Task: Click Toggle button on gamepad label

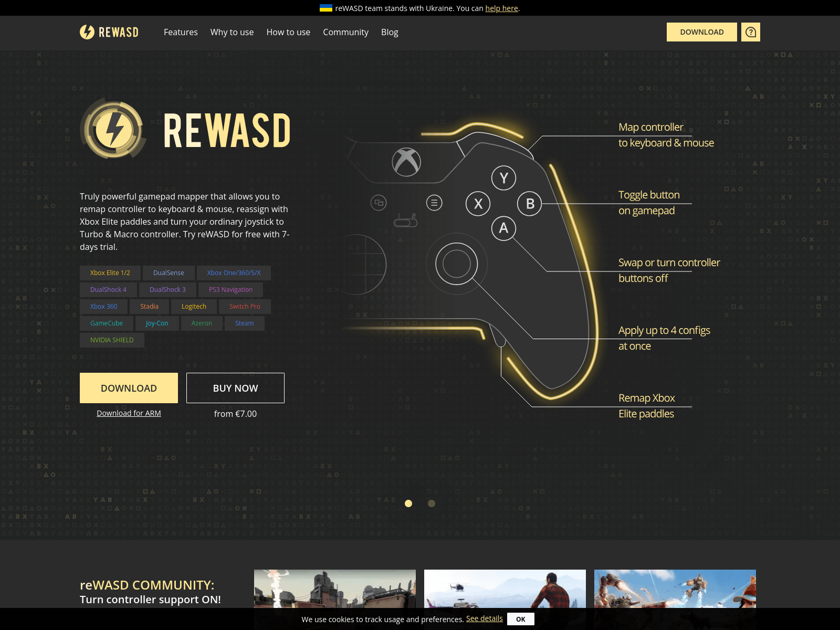Action: click(x=649, y=203)
